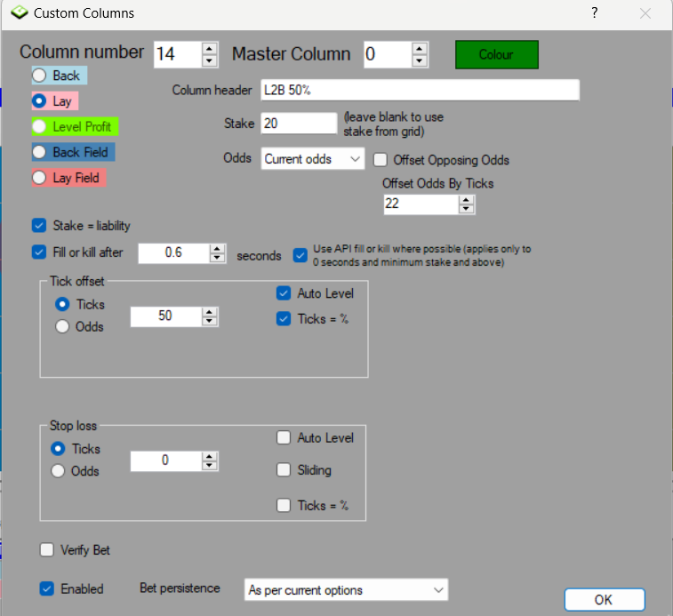Select the Level Profit option
Image resolution: width=673 pixels, height=616 pixels.
pos(39,126)
